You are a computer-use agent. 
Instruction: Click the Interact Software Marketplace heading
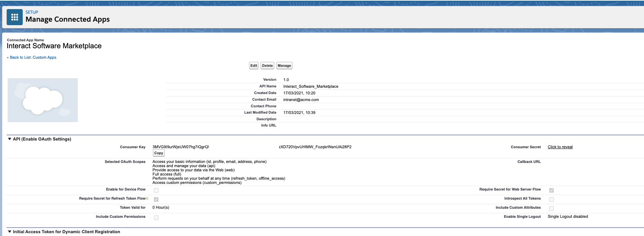pos(54,46)
